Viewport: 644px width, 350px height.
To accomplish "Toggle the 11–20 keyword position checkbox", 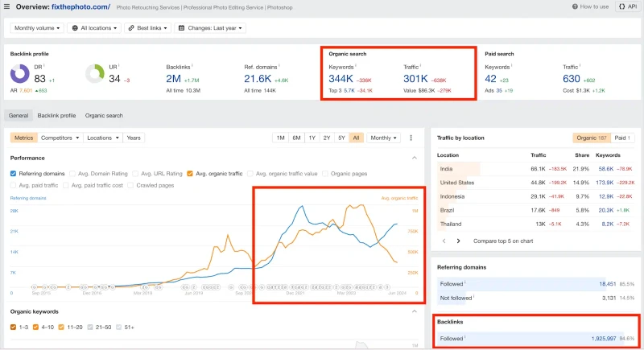I will [x=61, y=327].
